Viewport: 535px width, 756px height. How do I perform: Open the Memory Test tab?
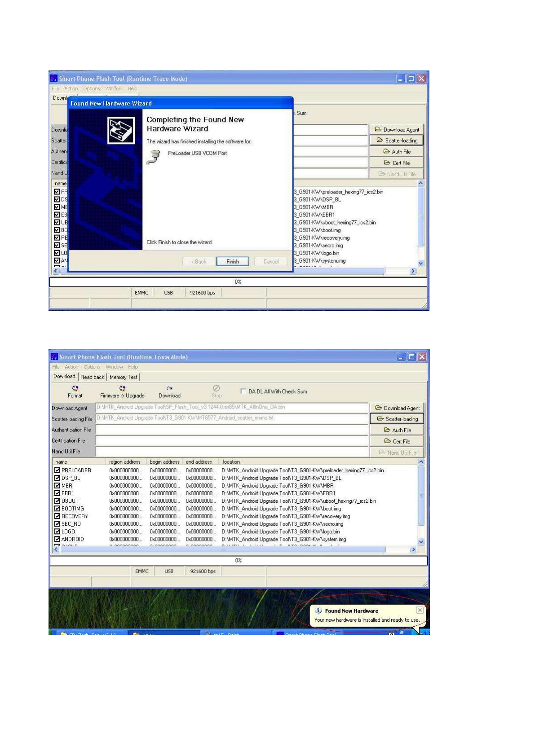pyautogui.click(x=124, y=377)
